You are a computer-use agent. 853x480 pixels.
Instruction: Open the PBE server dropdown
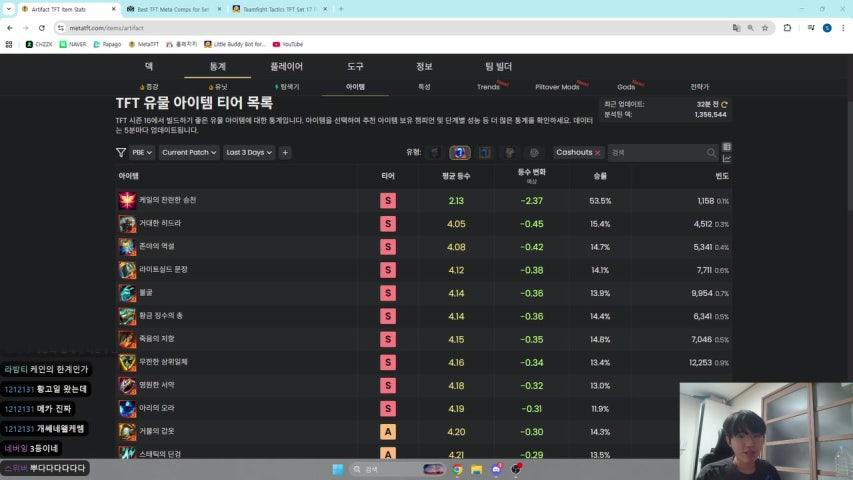pyautogui.click(x=142, y=153)
